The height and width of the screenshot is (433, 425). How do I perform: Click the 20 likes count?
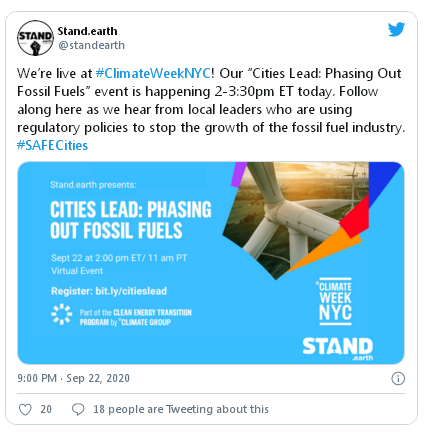46,409
